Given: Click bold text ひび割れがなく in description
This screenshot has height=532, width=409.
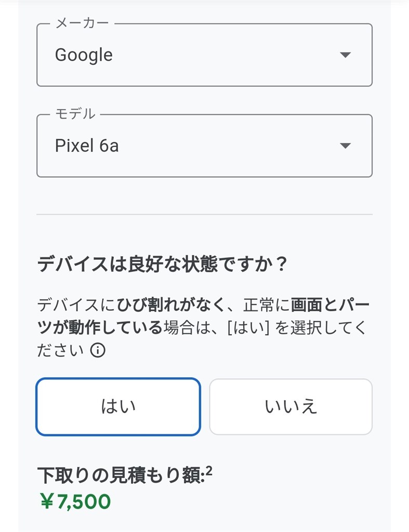Looking at the screenshot, I should tap(171, 304).
